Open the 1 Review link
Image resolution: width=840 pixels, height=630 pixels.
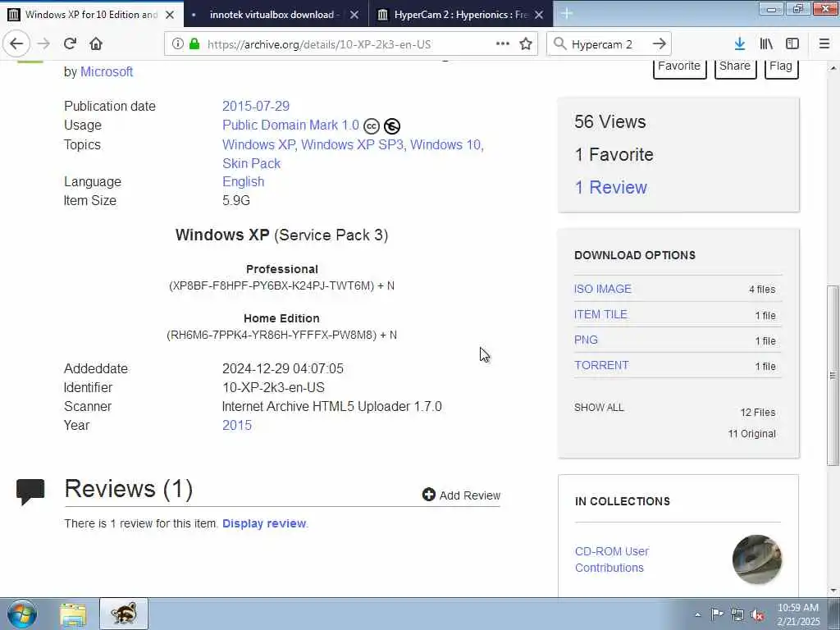coord(610,187)
